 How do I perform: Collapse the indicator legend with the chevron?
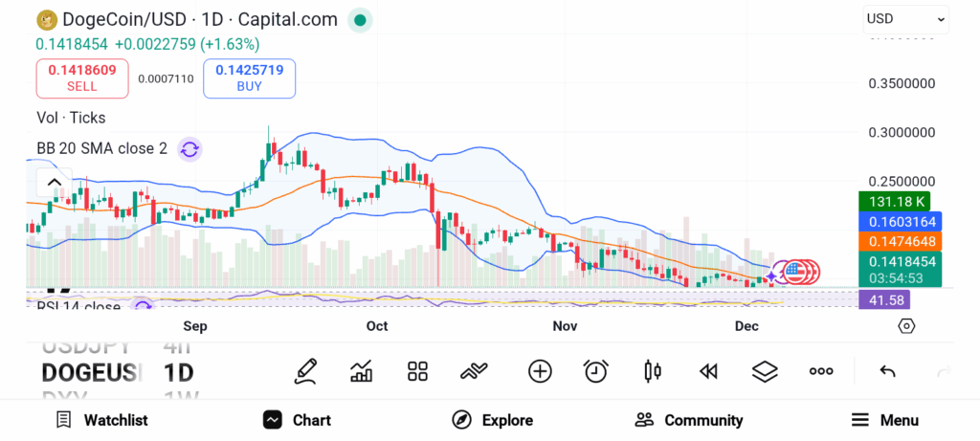(x=55, y=183)
